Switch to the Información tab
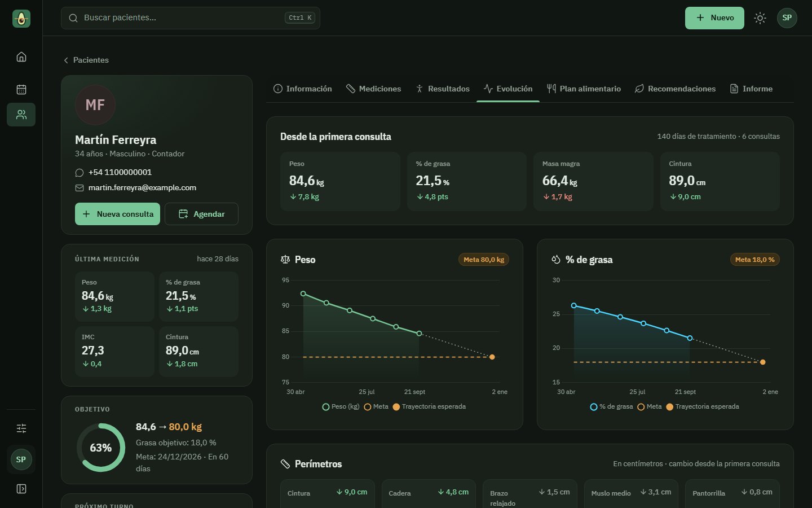The width and height of the screenshot is (812, 508). [x=302, y=89]
